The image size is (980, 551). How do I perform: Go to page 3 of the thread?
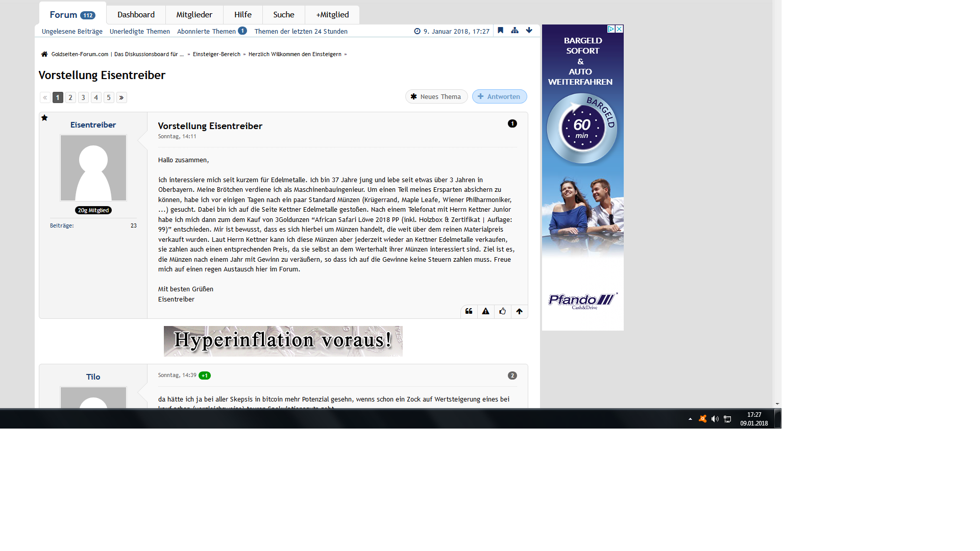83,97
